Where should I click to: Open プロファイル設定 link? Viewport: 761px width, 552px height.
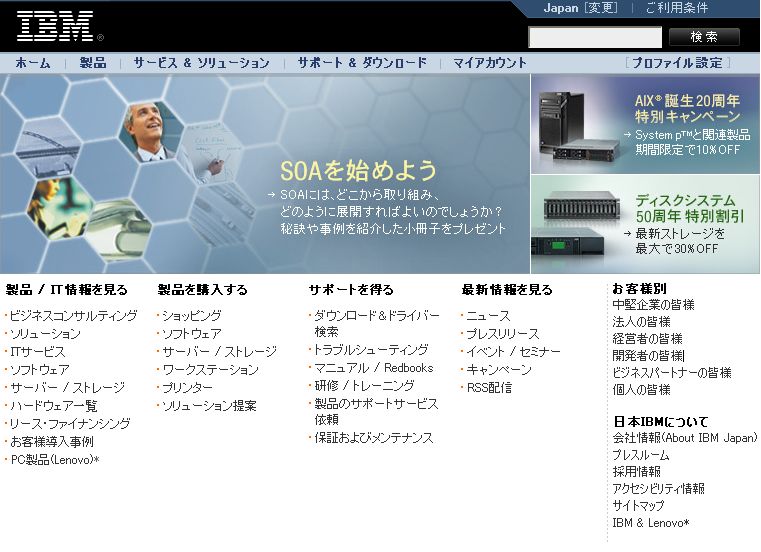[x=678, y=63]
